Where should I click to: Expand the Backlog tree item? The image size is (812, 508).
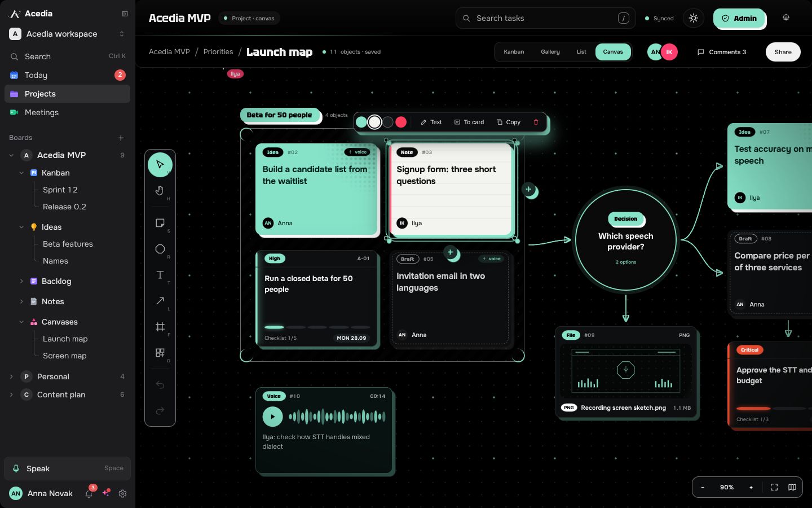click(x=21, y=281)
